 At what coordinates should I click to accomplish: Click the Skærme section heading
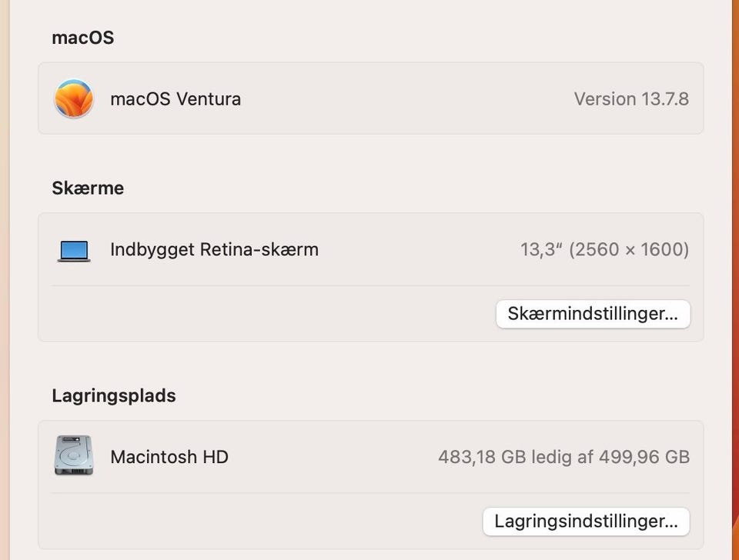[x=88, y=188]
